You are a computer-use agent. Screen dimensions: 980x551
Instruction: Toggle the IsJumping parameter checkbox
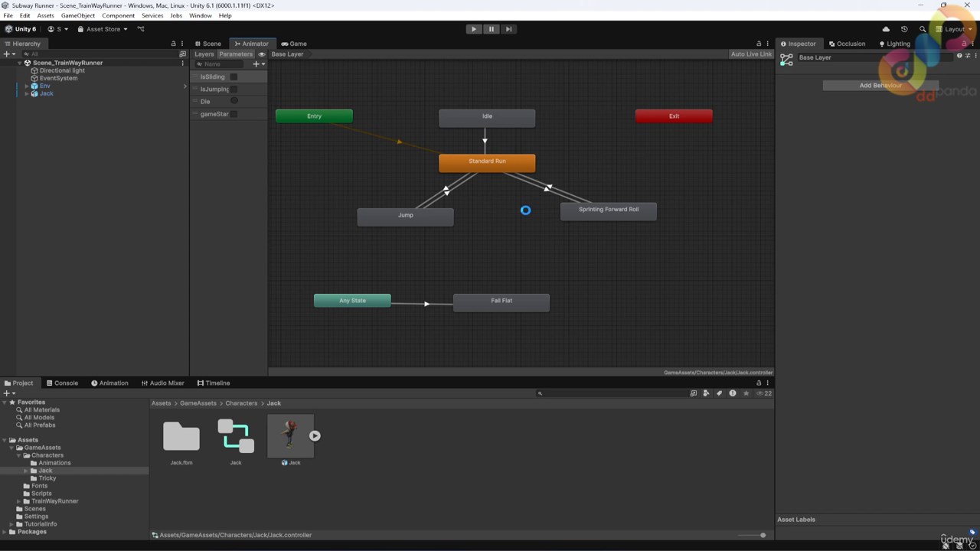(234, 89)
